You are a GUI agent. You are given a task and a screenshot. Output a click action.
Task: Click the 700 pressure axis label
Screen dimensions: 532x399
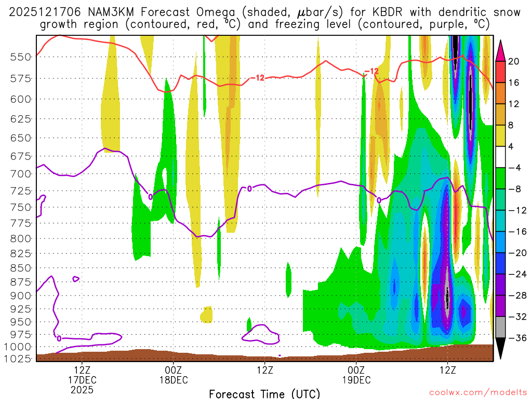coord(21,174)
